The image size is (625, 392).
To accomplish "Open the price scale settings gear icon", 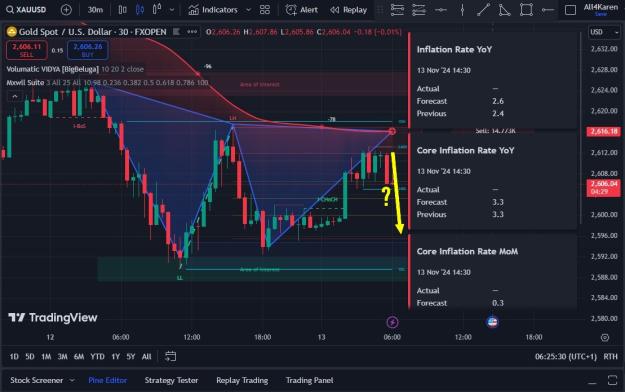I will point(605,337).
